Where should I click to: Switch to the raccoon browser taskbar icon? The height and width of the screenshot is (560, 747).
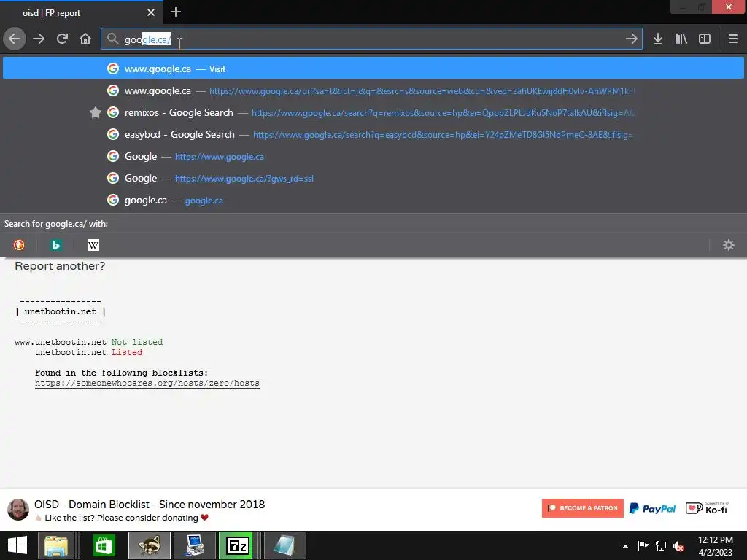coord(150,545)
